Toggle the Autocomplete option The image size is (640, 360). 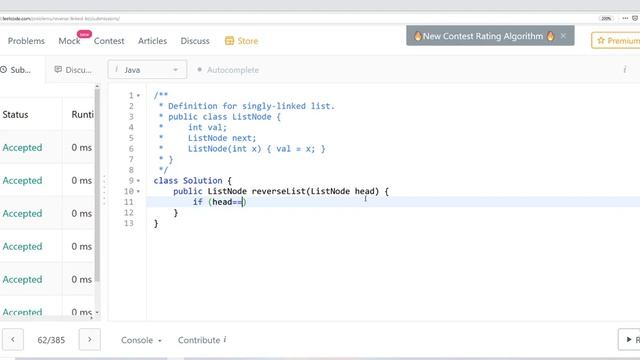[229, 70]
